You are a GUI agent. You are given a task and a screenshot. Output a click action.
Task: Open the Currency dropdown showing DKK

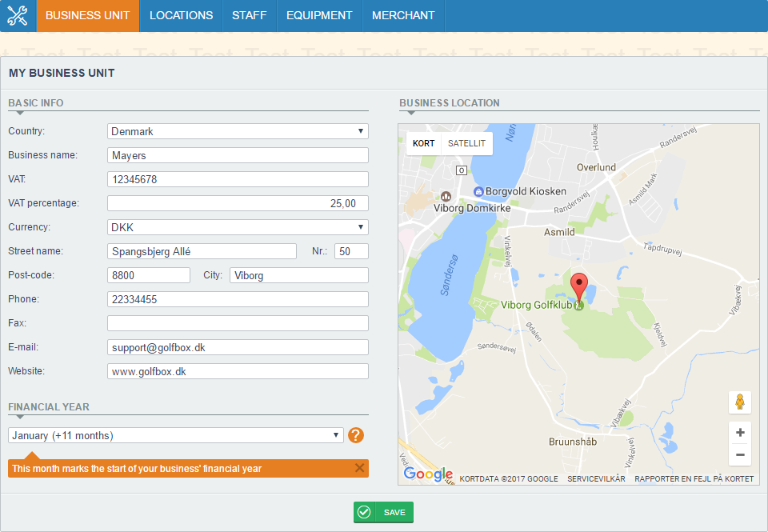[x=238, y=227]
